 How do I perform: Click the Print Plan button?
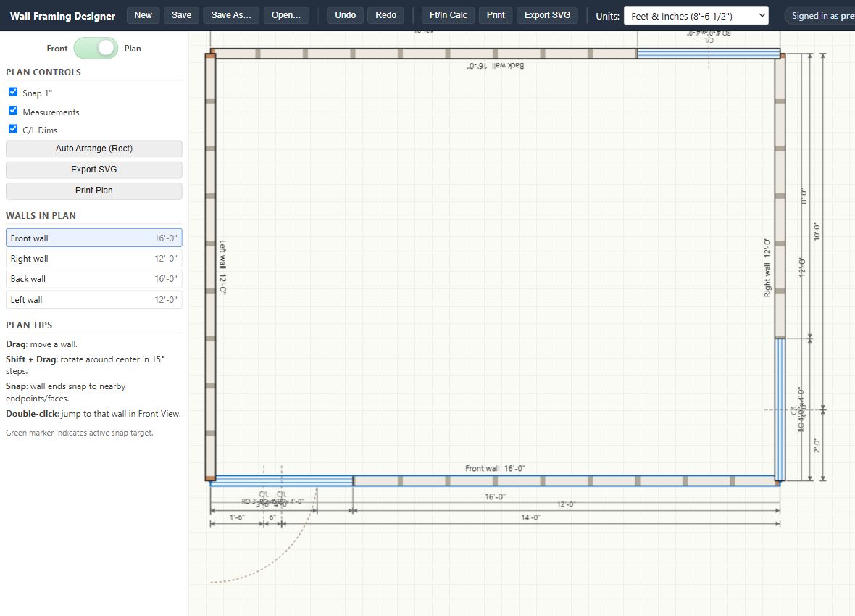93,191
